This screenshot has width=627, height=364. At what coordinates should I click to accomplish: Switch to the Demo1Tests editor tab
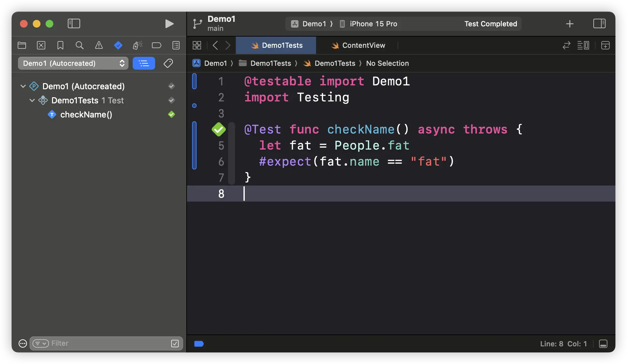276,45
